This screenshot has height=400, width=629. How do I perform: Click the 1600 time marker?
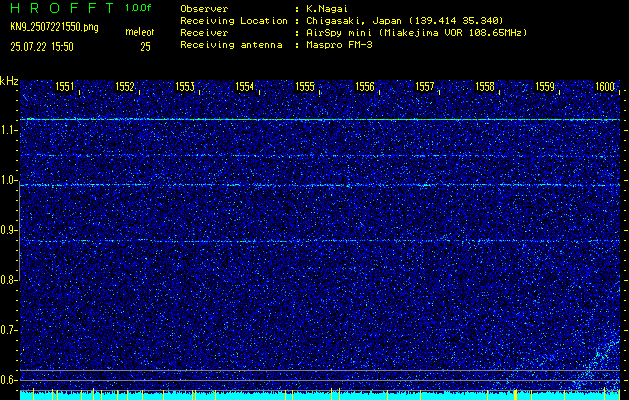(x=605, y=87)
